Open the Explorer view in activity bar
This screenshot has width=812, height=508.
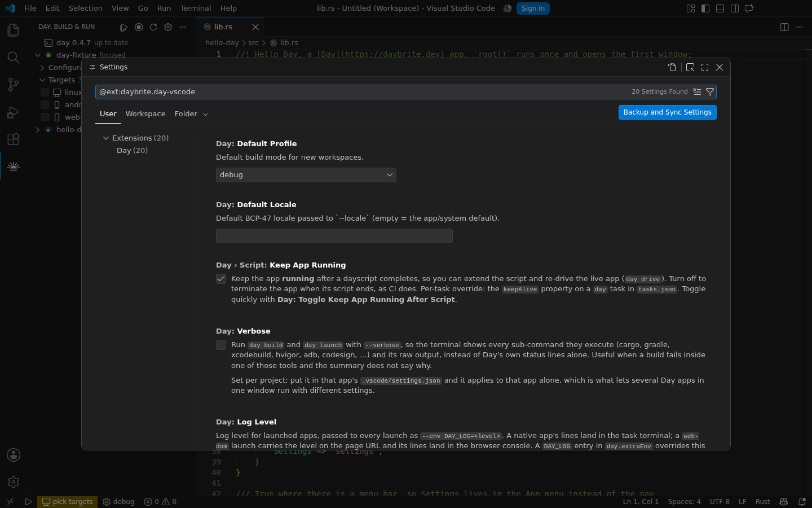click(x=13, y=30)
